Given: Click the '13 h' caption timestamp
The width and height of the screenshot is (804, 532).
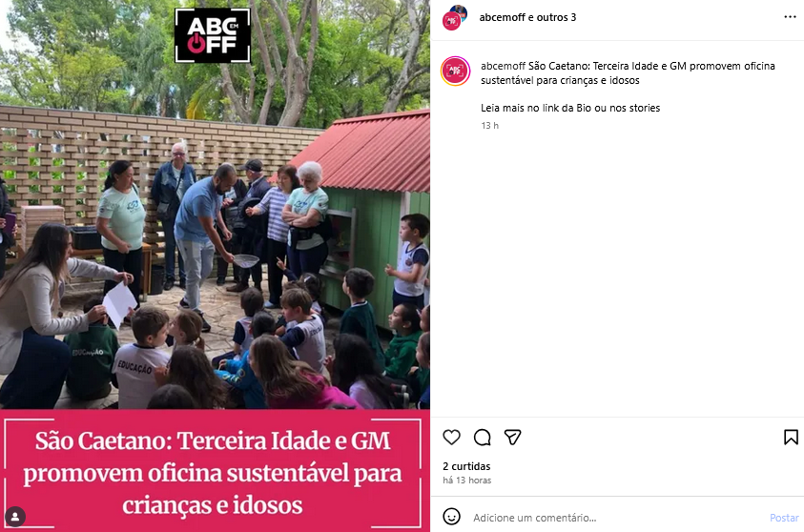Looking at the screenshot, I should (489, 126).
